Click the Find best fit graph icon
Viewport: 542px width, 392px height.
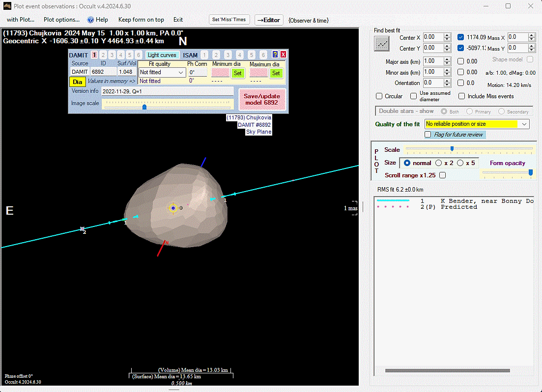pyautogui.click(x=381, y=44)
